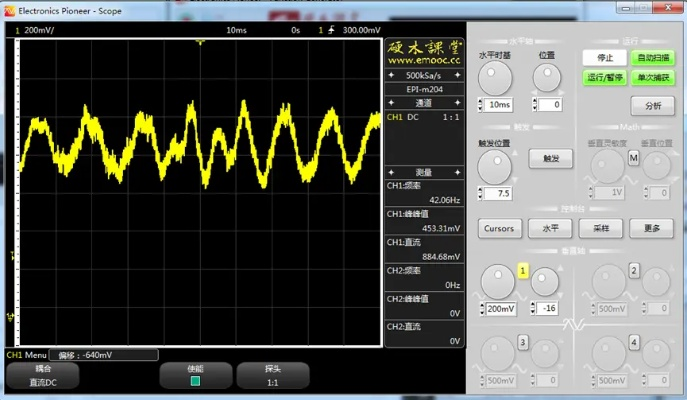Step the 10ms timebase value arrows

(x=483, y=105)
